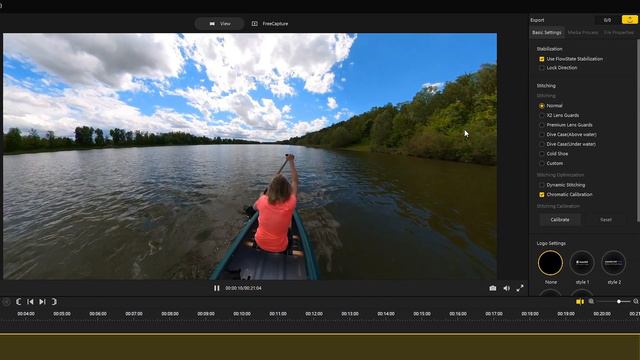
Task: Click the Calibrate button
Action: [x=560, y=220]
